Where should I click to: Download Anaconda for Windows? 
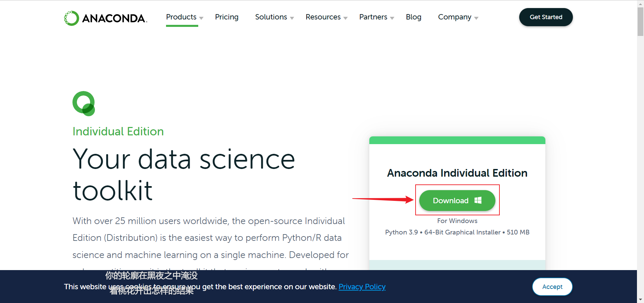pyautogui.click(x=457, y=201)
